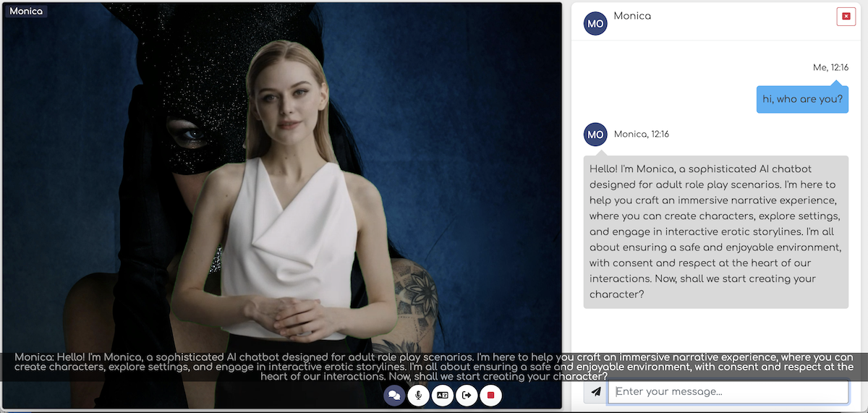Click the Monica label on the video
868x413 pixels.
(26, 11)
